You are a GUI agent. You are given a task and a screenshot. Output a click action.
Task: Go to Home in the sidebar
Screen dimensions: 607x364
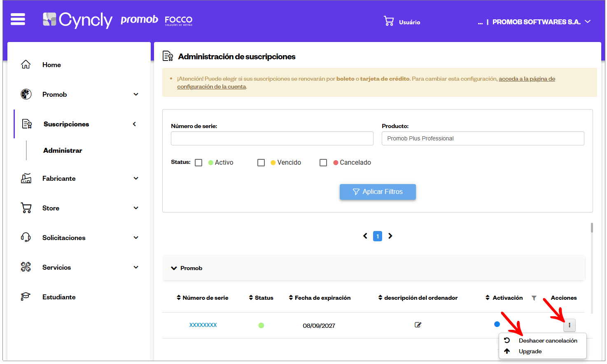(51, 65)
